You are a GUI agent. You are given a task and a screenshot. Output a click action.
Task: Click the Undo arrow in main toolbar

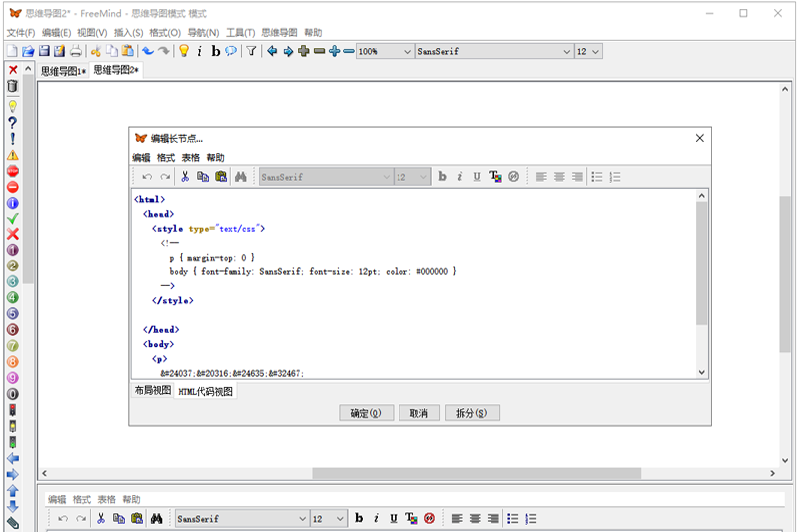point(148,51)
